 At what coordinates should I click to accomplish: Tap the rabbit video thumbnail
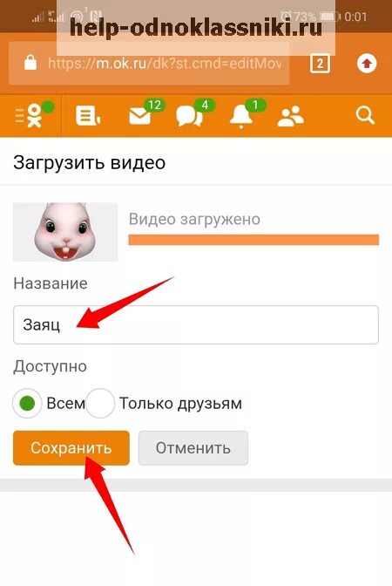tap(65, 232)
